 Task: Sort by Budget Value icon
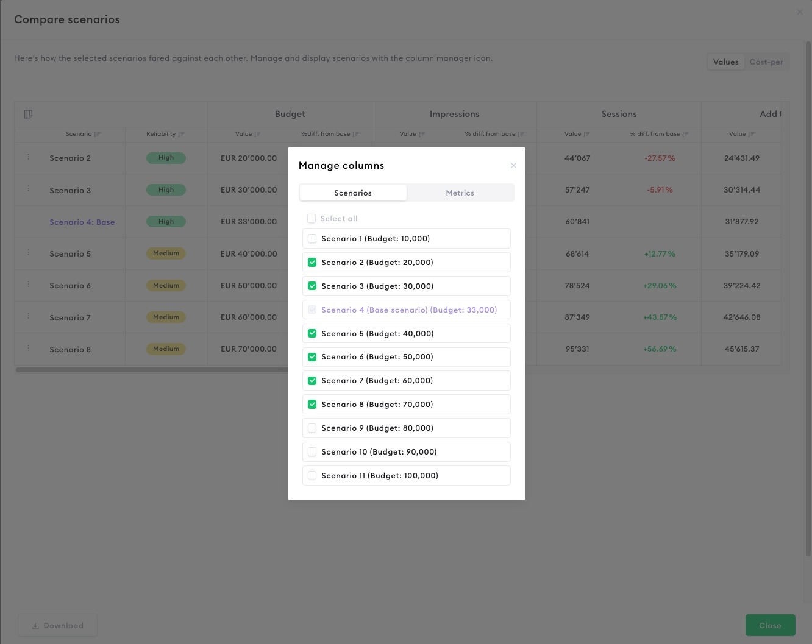tap(257, 134)
